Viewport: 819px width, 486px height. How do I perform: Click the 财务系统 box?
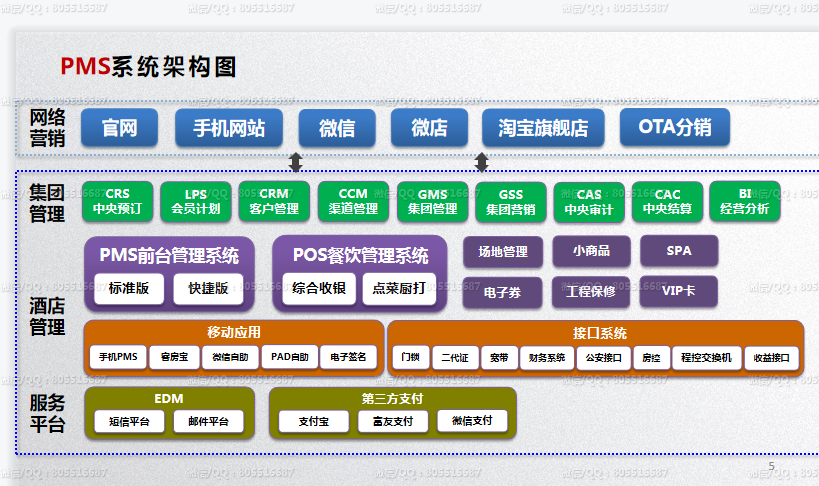(x=547, y=358)
